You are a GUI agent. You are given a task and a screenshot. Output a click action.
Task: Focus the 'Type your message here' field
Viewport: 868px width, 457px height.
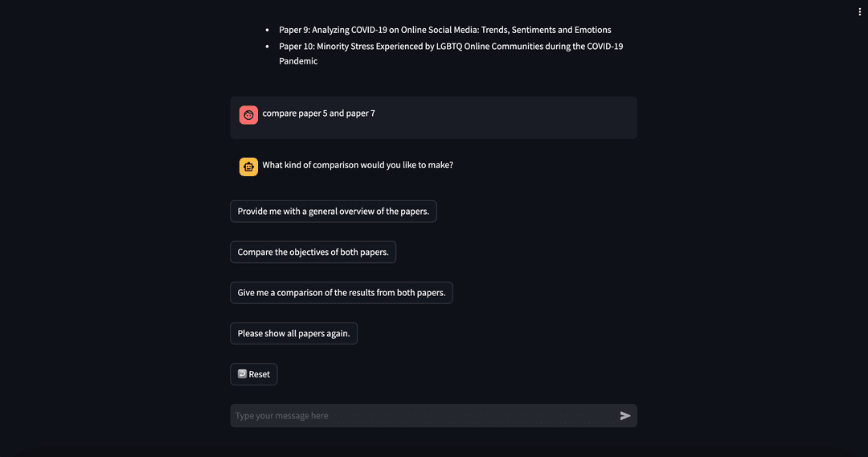tap(424, 416)
